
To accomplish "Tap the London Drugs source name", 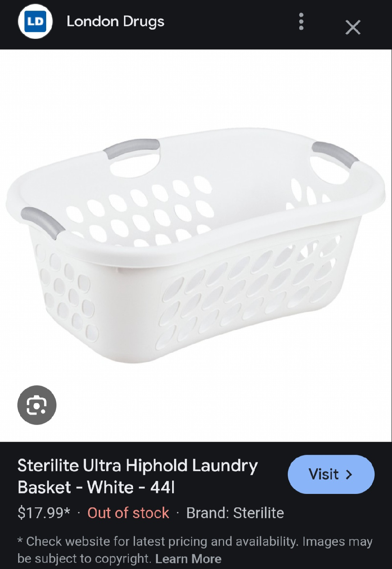I will coord(115,22).
